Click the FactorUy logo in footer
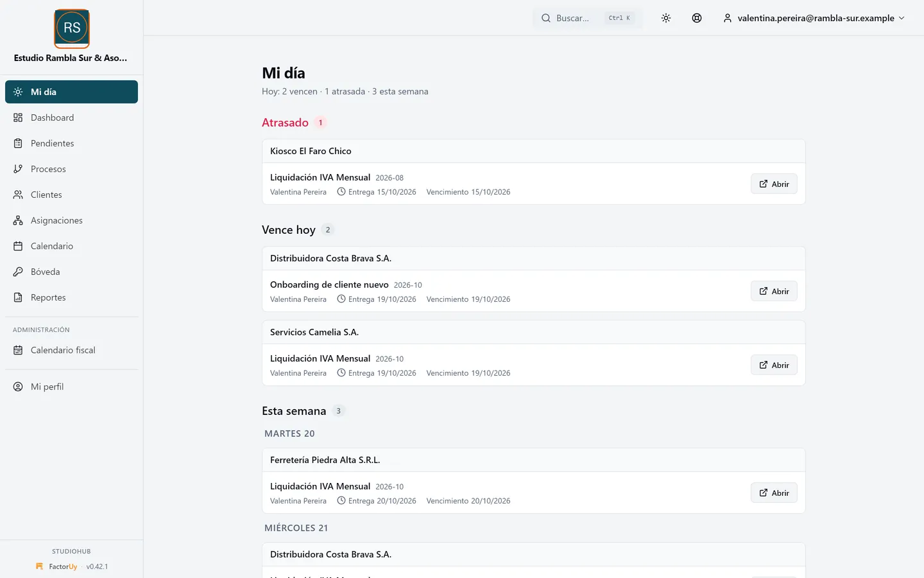This screenshot has height=578, width=924. [x=40, y=566]
